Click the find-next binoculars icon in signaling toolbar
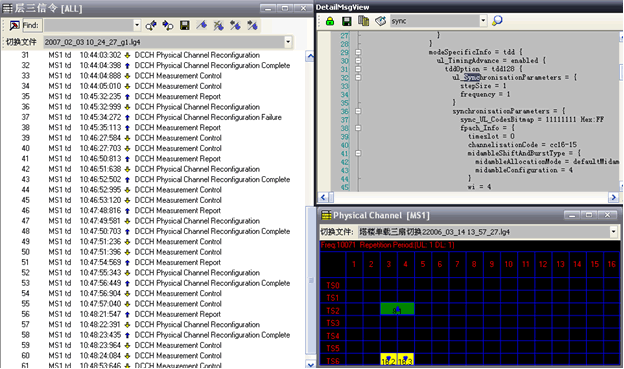The width and height of the screenshot is (624, 369). [168, 26]
